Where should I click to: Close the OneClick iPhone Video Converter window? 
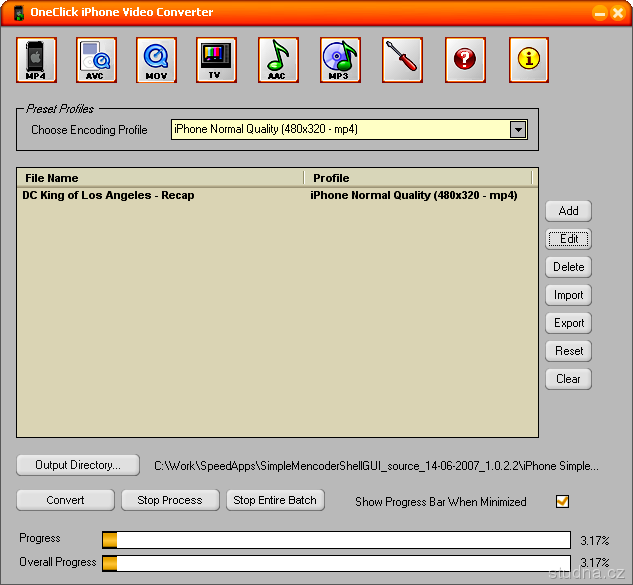618,13
